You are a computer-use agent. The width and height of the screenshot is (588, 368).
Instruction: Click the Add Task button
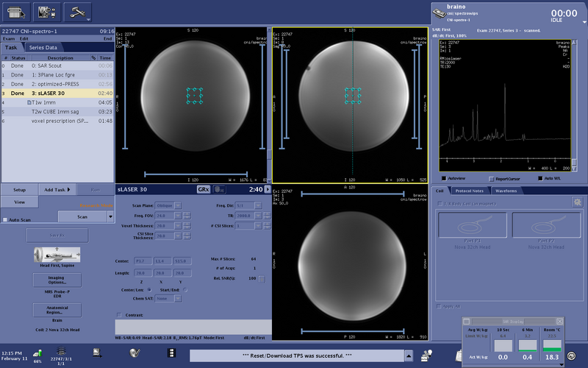coord(57,190)
